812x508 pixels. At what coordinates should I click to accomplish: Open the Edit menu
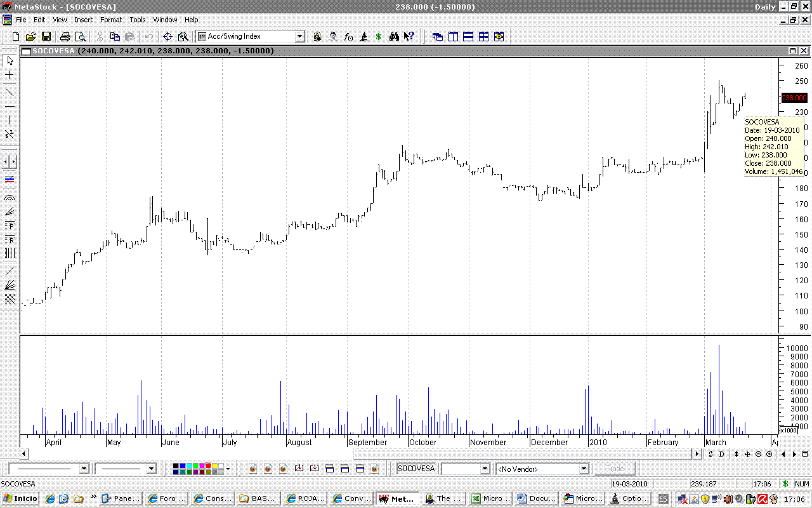click(39, 20)
